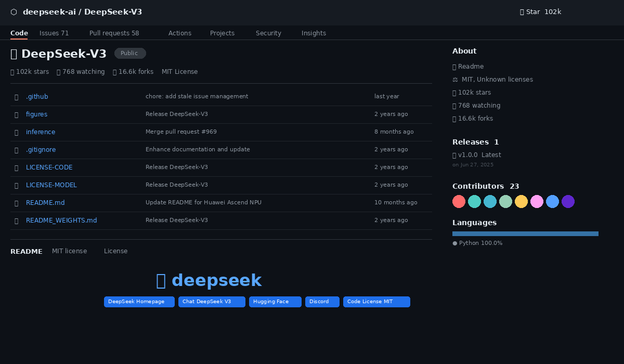Open the inference folder link

41,132
